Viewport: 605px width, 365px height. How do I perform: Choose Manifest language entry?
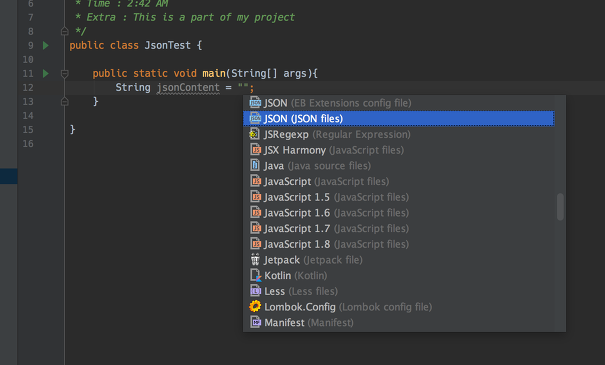point(399,323)
